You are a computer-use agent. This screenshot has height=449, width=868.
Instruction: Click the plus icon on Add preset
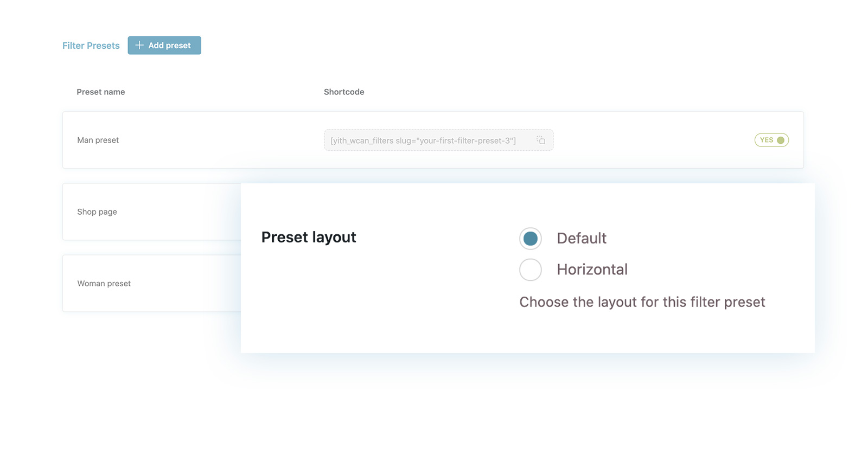coord(139,45)
